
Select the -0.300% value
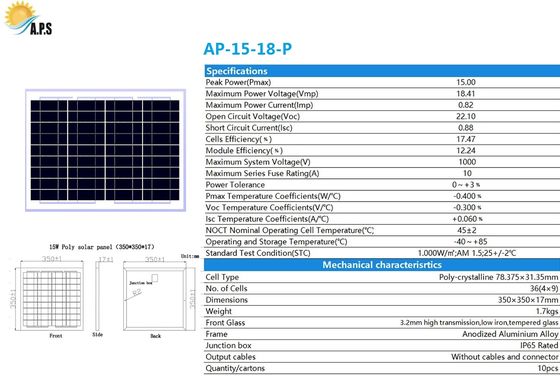(468, 208)
